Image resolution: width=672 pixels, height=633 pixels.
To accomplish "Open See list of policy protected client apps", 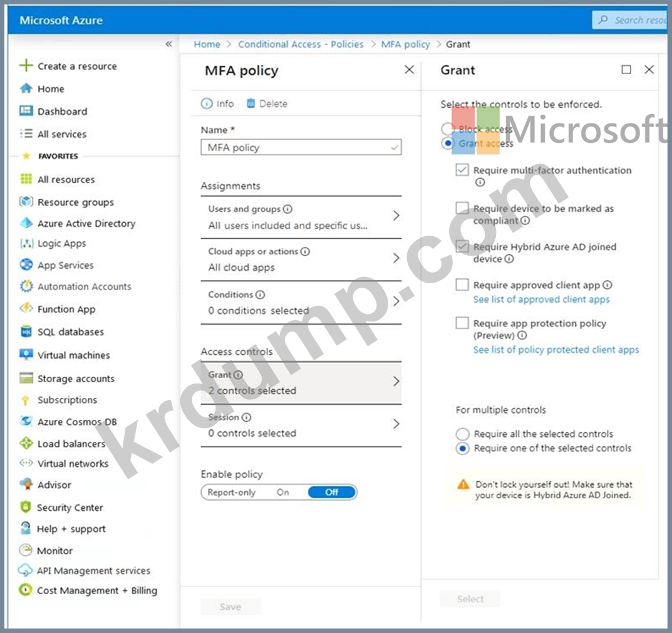I will [x=556, y=350].
